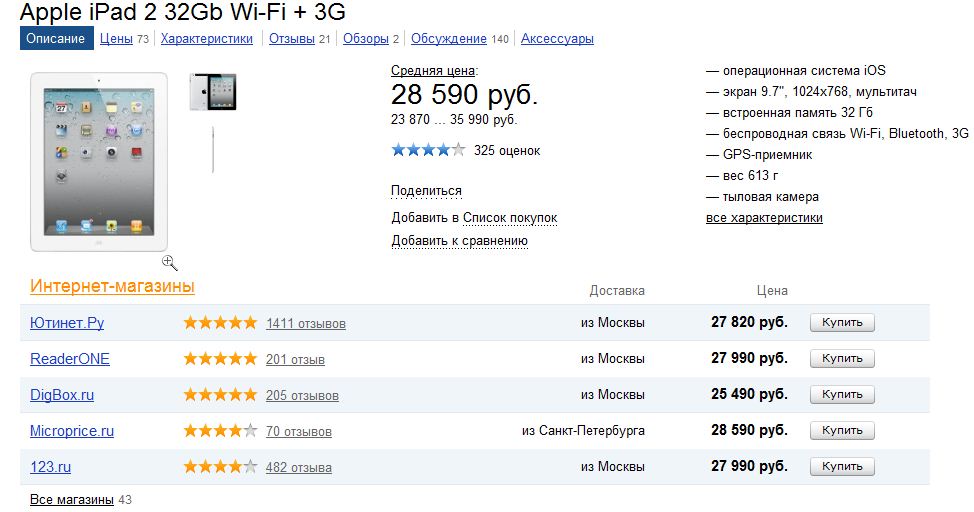Switch to the Цены tab

116,39
